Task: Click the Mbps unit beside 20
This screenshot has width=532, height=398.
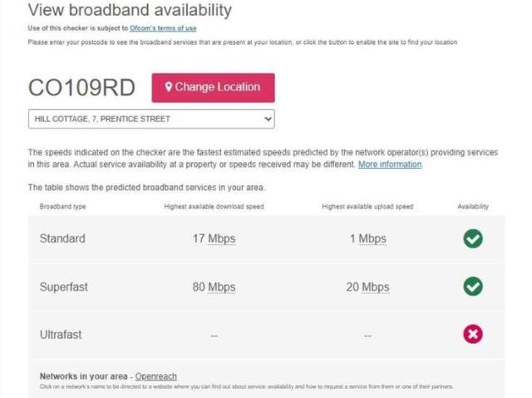Action: point(376,287)
